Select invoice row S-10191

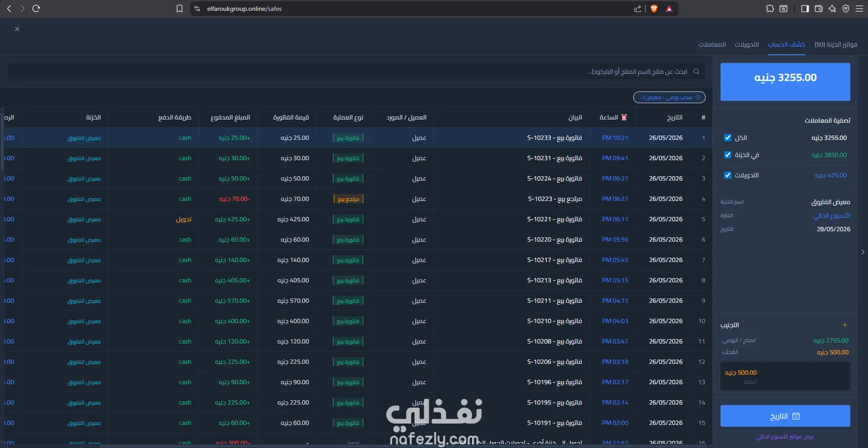pos(356,423)
